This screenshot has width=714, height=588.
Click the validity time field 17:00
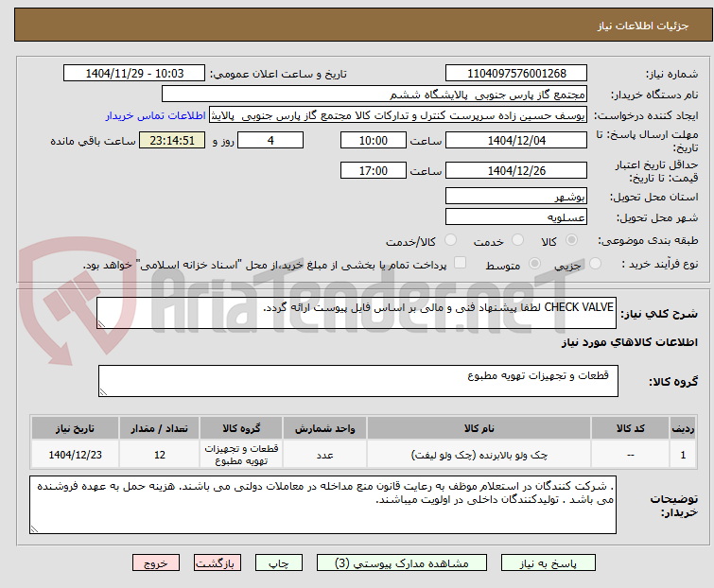[373, 170]
